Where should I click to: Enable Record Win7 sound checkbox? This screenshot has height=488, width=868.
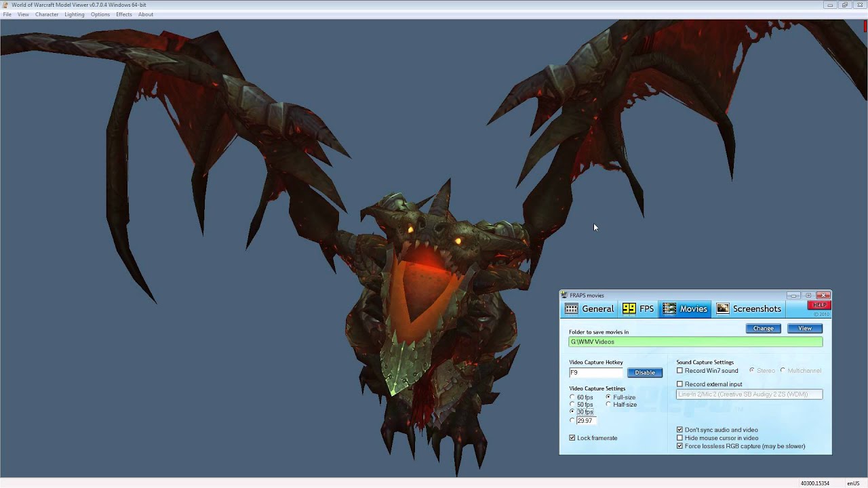[x=680, y=371]
